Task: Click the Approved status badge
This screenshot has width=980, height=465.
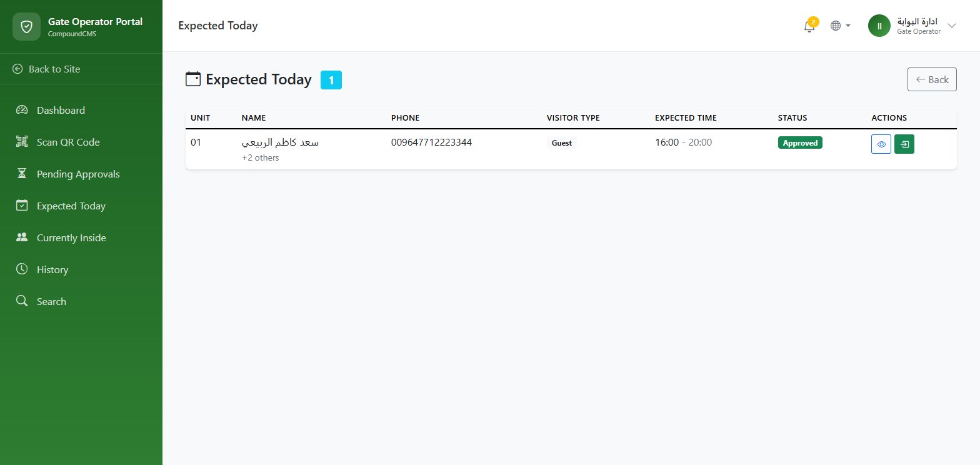Action: 800,142
